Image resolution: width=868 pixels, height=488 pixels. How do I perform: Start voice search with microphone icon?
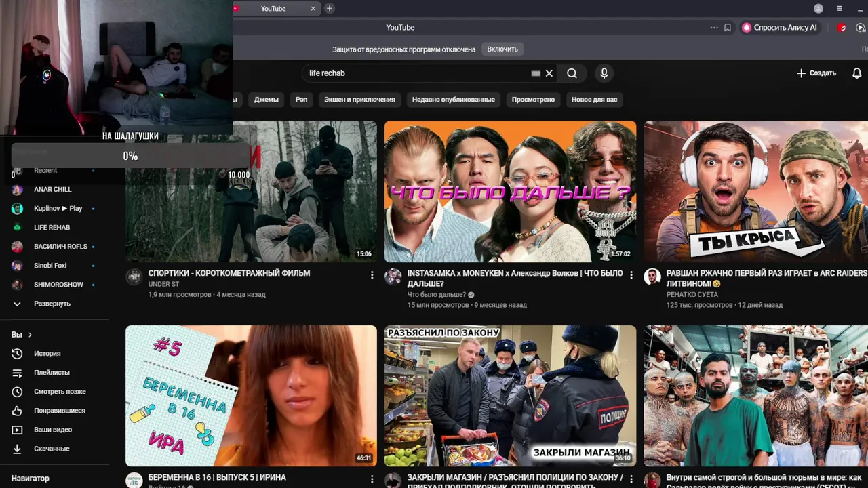pos(604,73)
